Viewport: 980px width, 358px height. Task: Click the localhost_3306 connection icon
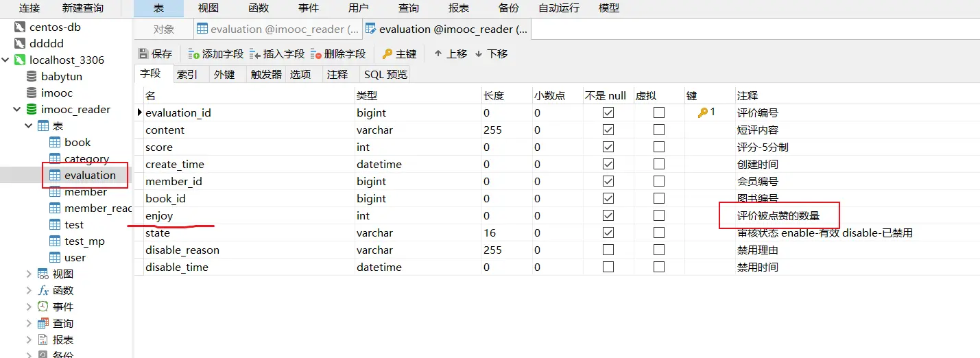(x=20, y=60)
